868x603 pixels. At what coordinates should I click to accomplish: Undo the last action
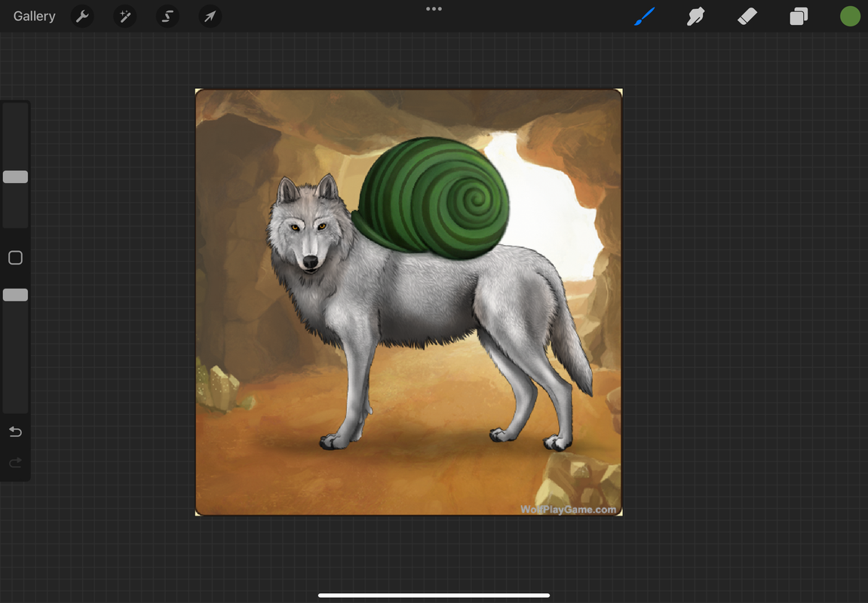(16, 431)
